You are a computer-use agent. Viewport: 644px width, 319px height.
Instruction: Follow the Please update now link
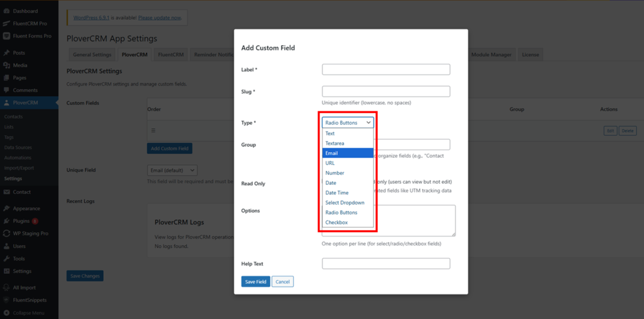click(161, 18)
